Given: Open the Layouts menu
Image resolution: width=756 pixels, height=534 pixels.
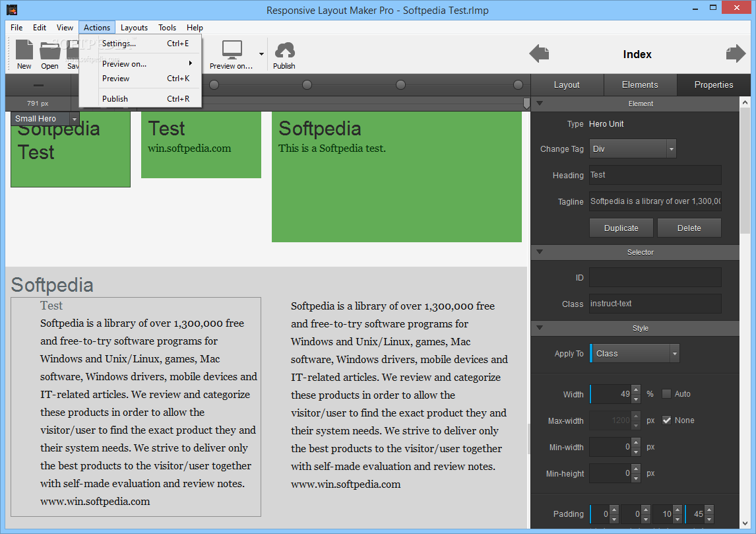Looking at the screenshot, I should pyautogui.click(x=134, y=28).
